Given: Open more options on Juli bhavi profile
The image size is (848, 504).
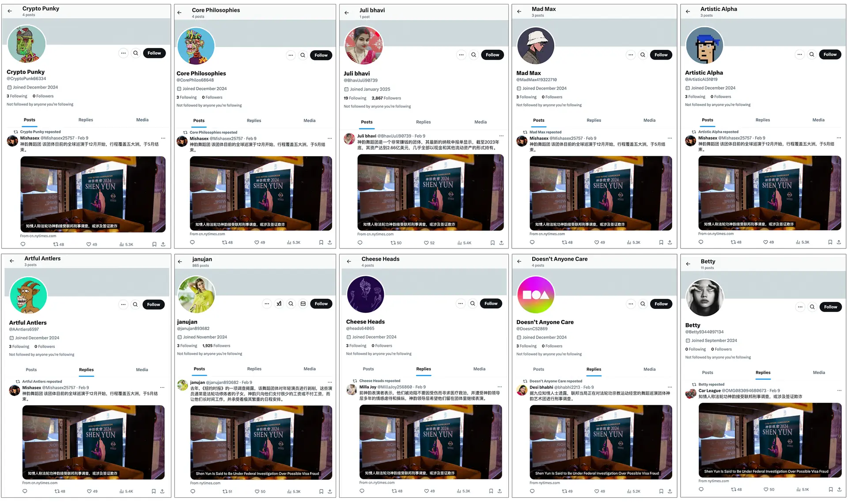Looking at the screenshot, I should [461, 55].
